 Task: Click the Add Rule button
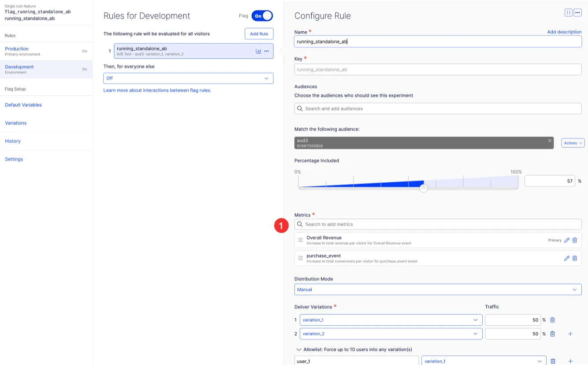coord(259,34)
